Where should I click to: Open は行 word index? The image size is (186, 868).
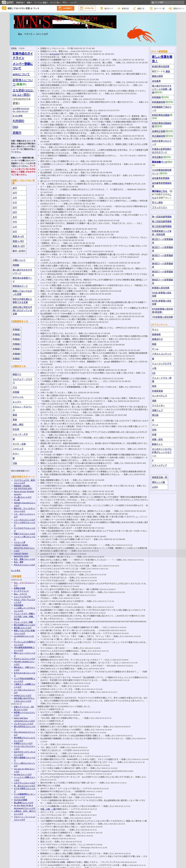click(x=15, y=212)
